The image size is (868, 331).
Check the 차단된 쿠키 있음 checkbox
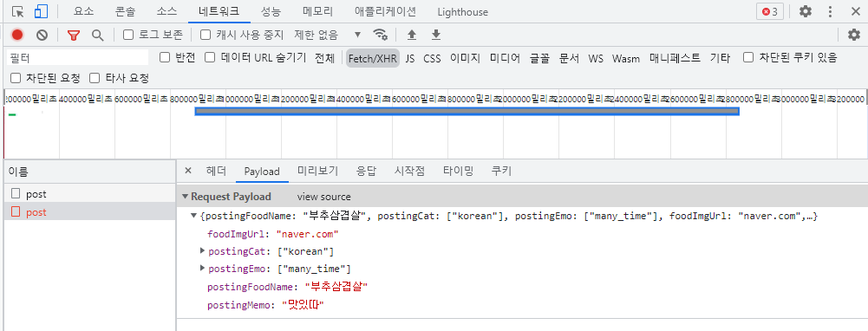(x=748, y=57)
